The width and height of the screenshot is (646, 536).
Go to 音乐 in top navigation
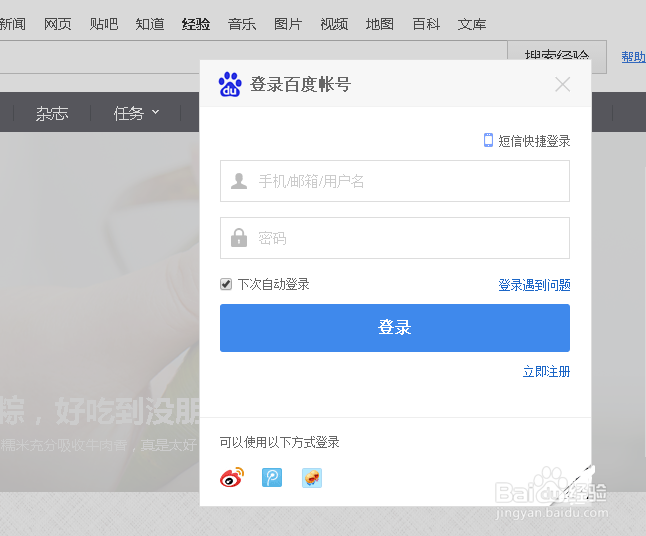242,24
